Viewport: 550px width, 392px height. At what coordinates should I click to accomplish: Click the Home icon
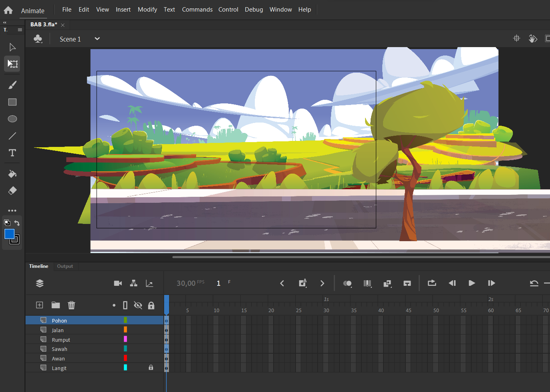8,10
